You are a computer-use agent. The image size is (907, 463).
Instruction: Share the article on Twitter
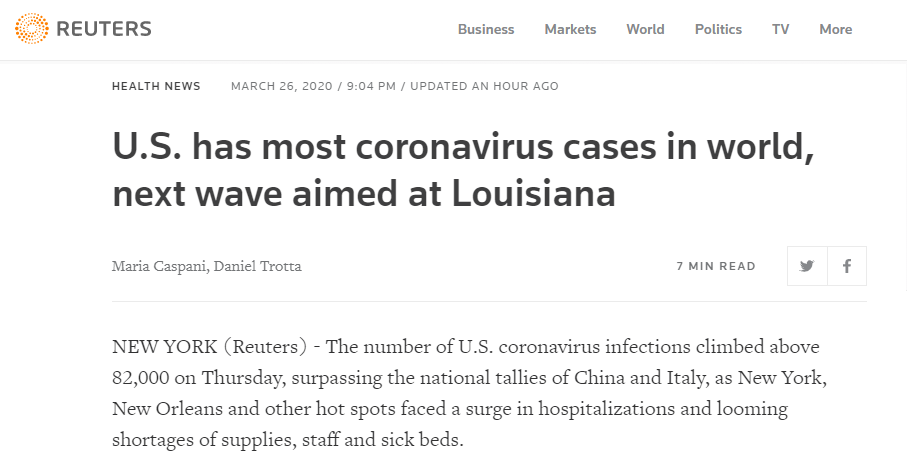pyautogui.click(x=807, y=266)
